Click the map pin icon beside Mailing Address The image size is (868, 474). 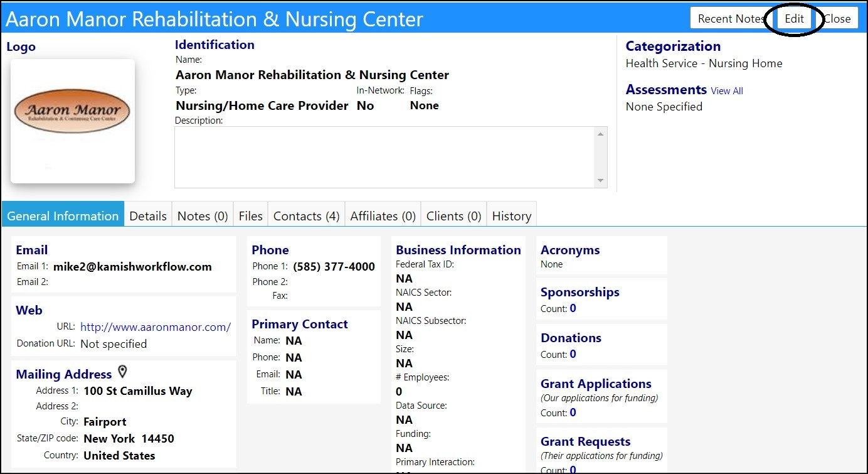pyautogui.click(x=122, y=372)
